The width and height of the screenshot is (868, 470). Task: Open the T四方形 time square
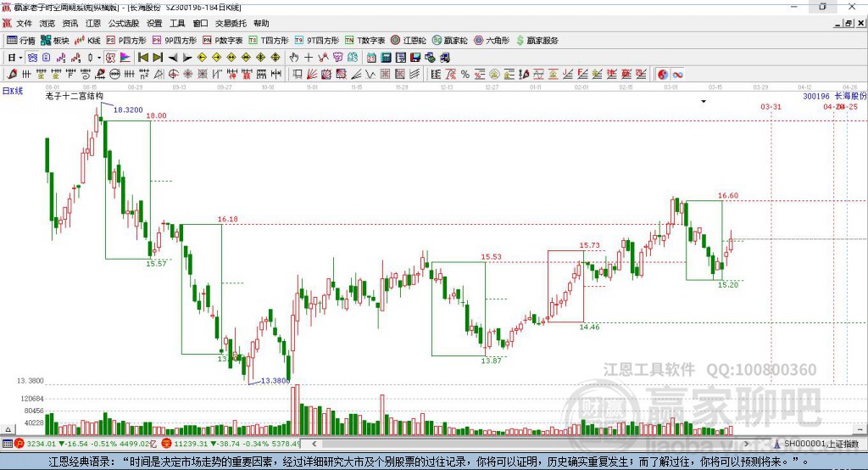point(269,41)
